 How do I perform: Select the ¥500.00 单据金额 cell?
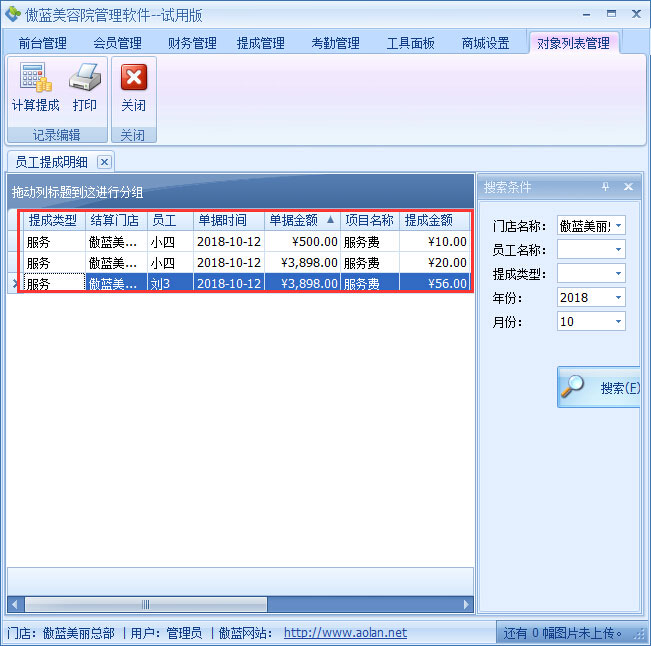(303, 242)
